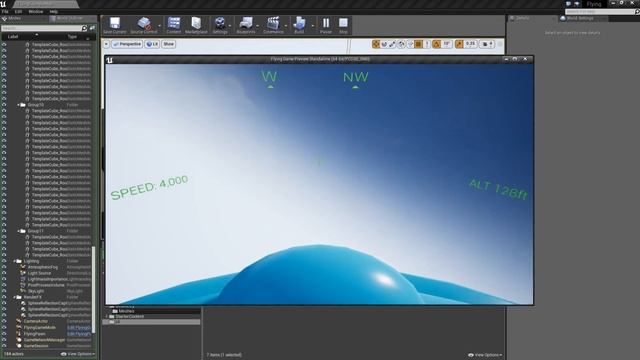
Task: Toggle grid snapping in the viewport toolbar
Action: coord(418,44)
